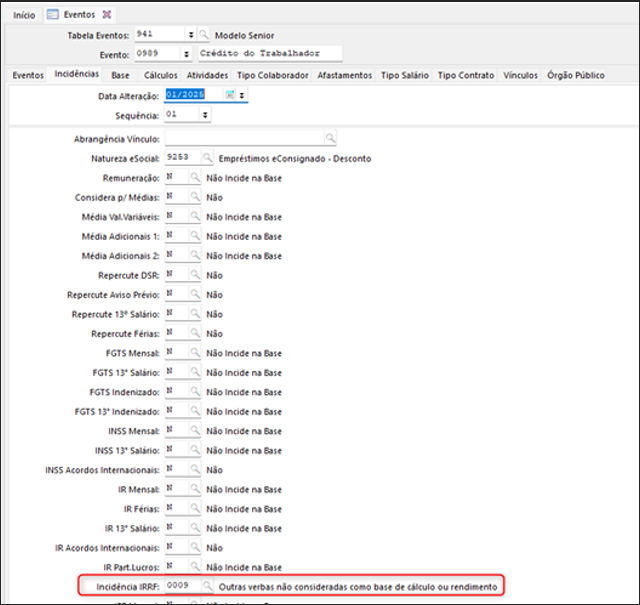
Task: Switch to Afastamentos tab
Action: (345, 75)
